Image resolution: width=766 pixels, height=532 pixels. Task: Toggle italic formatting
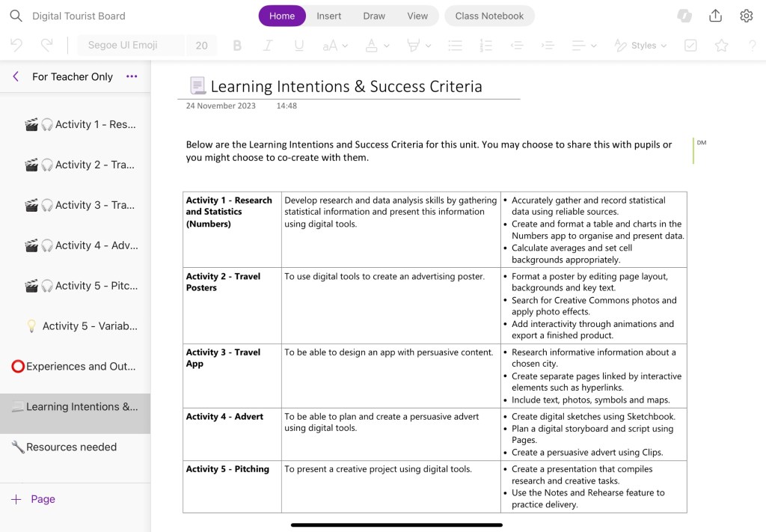(269, 46)
